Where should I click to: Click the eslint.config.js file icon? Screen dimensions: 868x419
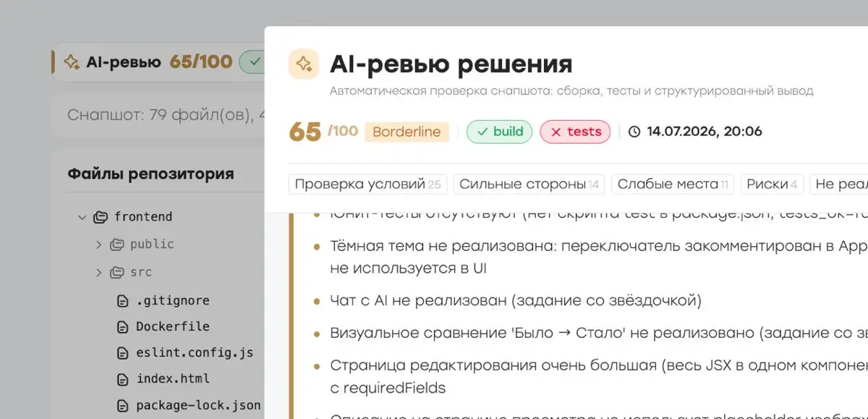[123, 353]
